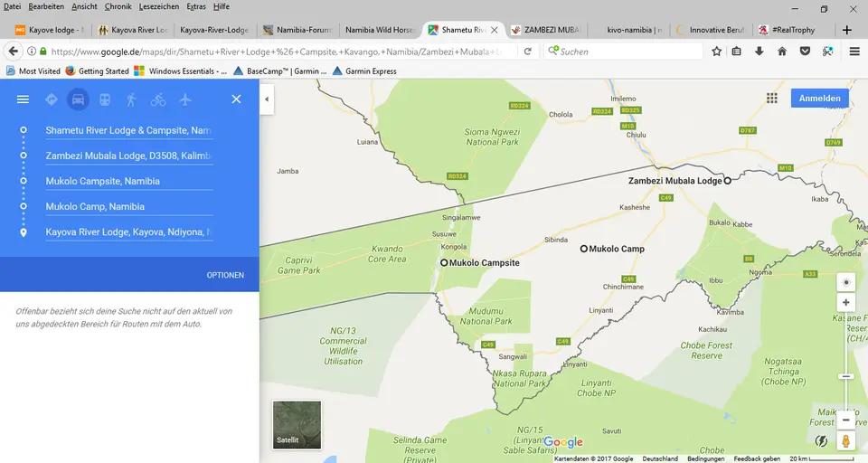
Task: Select the flight travel mode
Action: 184,99
